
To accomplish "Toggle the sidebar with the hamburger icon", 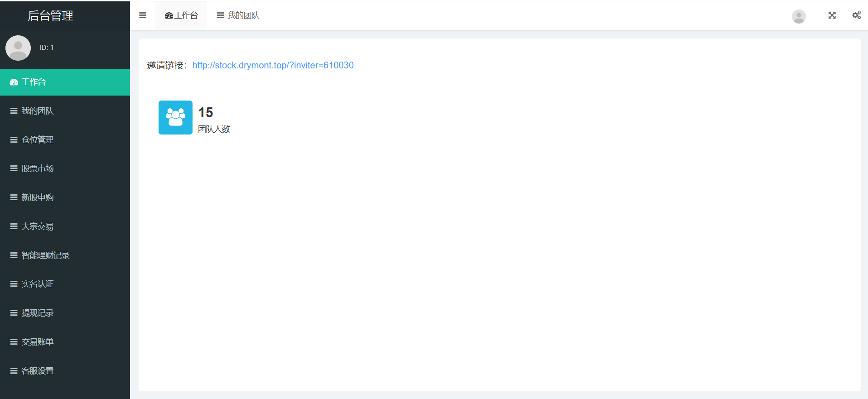I will 143,15.
